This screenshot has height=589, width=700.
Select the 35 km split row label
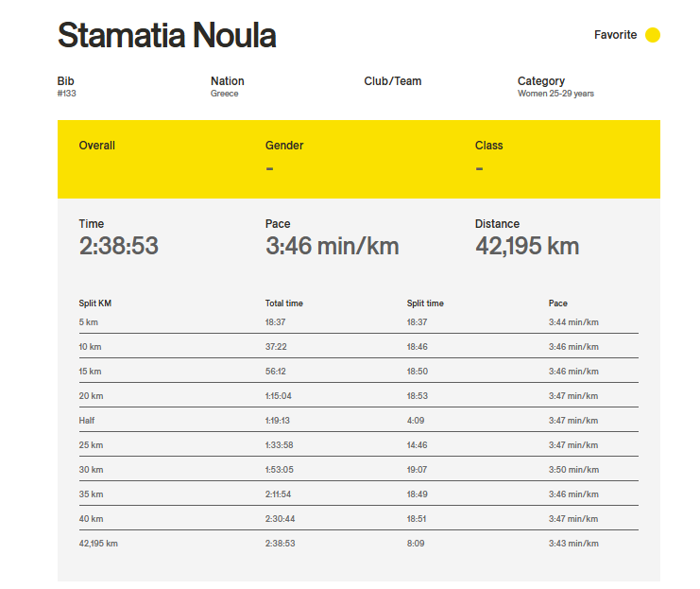pyautogui.click(x=91, y=494)
